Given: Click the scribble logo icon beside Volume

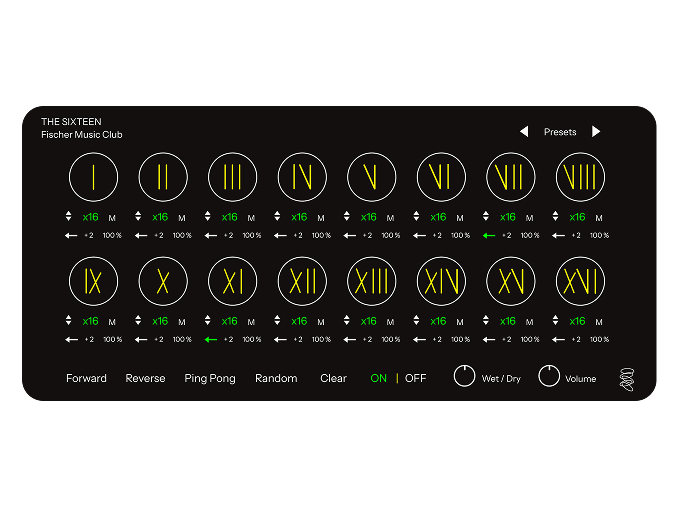Looking at the screenshot, I should [x=627, y=379].
